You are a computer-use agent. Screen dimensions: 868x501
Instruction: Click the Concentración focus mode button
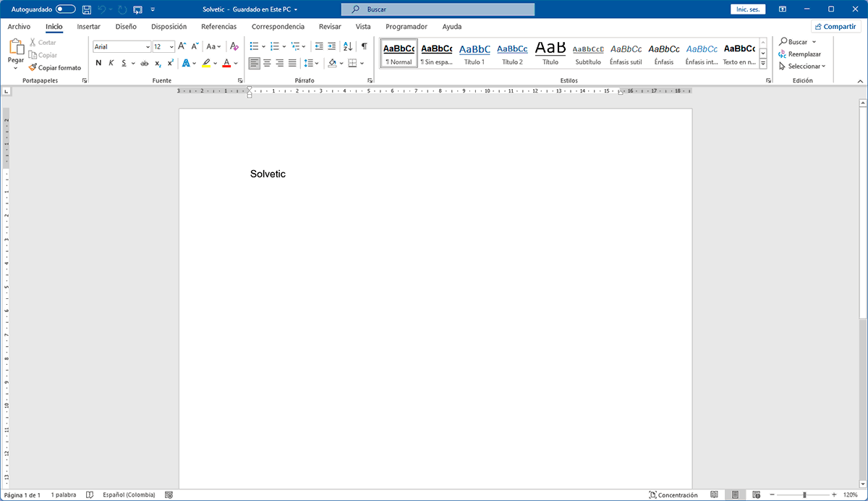(673, 495)
